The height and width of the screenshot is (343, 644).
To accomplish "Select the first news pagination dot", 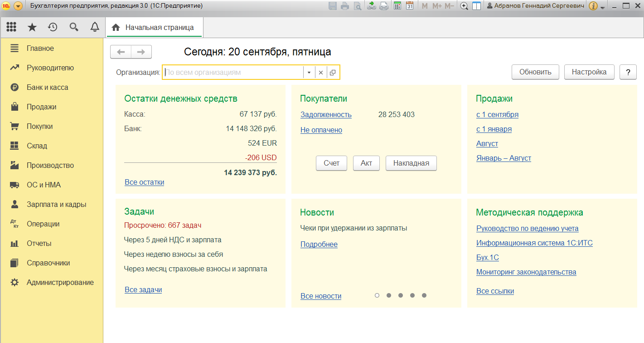I will [x=377, y=295].
